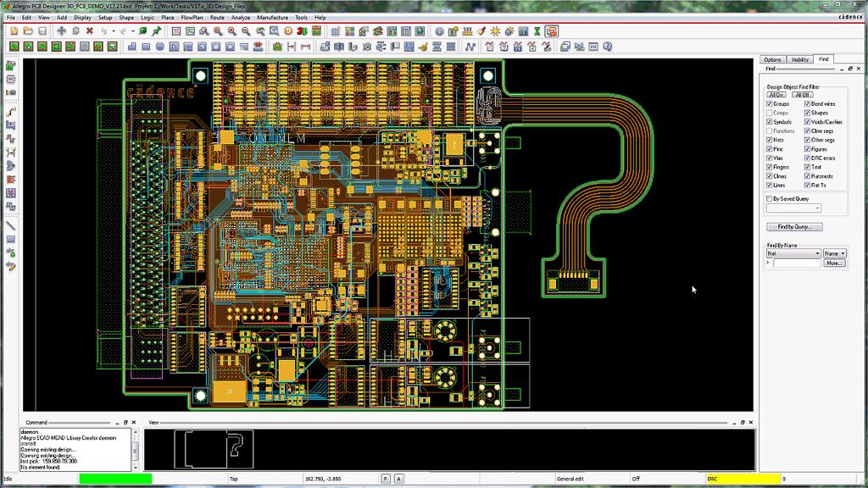Open the Manufacture menu
The height and width of the screenshot is (488, 868).
tap(272, 18)
